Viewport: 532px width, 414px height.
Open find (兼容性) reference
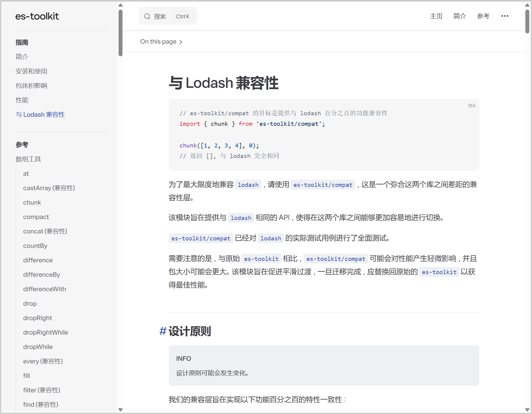[x=41, y=404]
